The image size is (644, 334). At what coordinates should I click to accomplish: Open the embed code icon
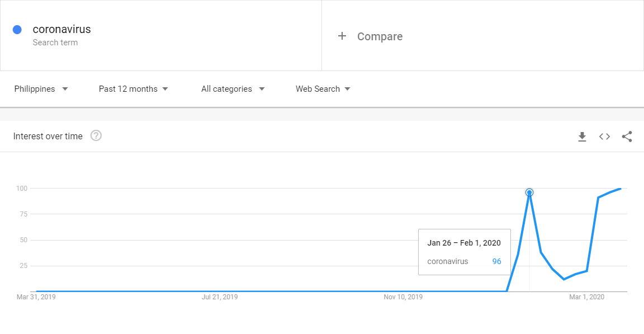coord(604,137)
